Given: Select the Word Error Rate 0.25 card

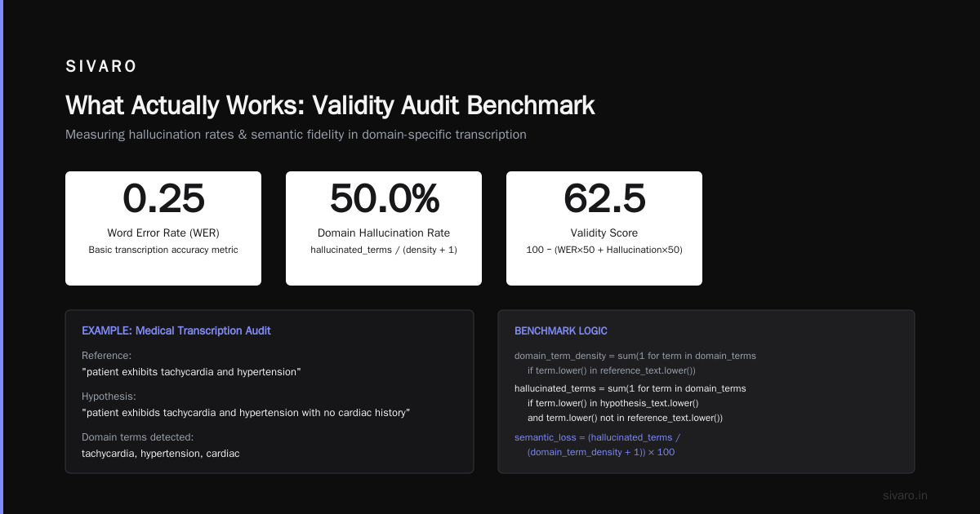Looking at the screenshot, I should (x=163, y=228).
